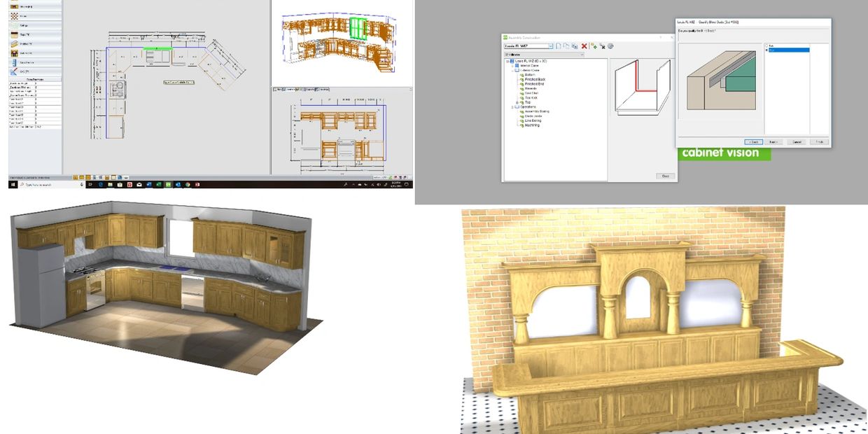The width and height of the screenshot is (868, 434).
Task: Click the add item icon with green plus
Action: [x=594, y=46]
